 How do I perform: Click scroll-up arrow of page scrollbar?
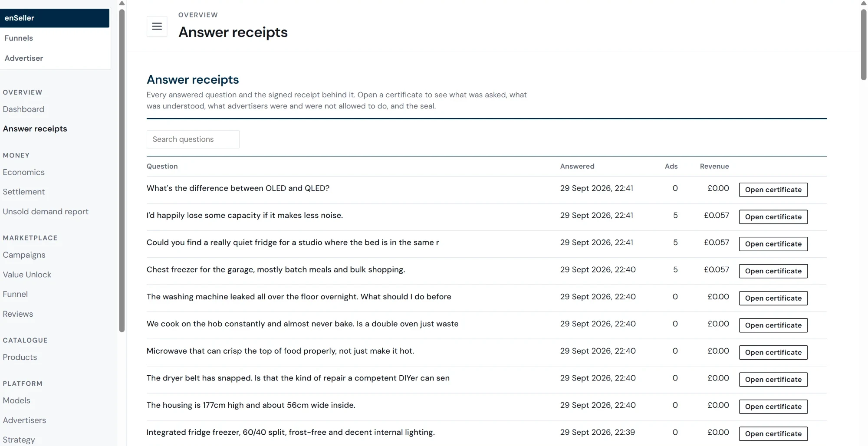[864, 3]
